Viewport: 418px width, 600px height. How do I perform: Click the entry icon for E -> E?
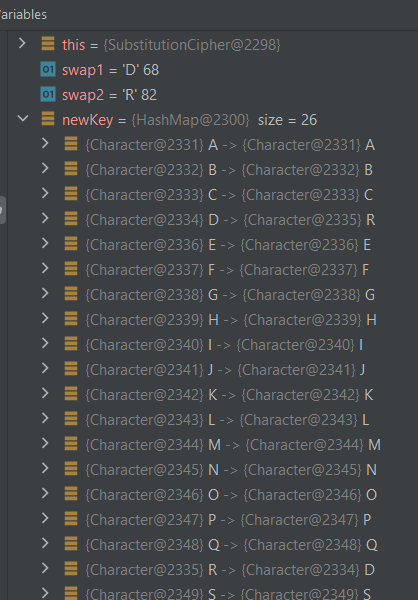point(71,244)
